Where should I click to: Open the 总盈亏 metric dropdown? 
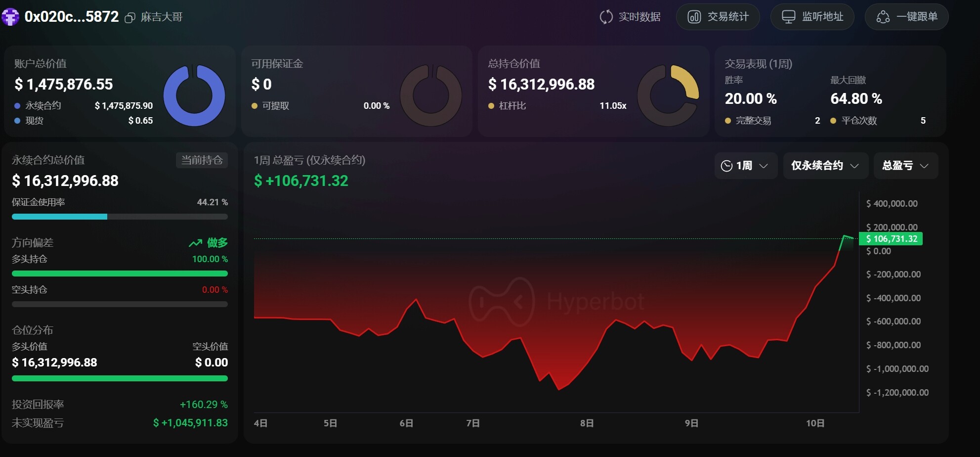pyautogui.click(x=905, y=166)
